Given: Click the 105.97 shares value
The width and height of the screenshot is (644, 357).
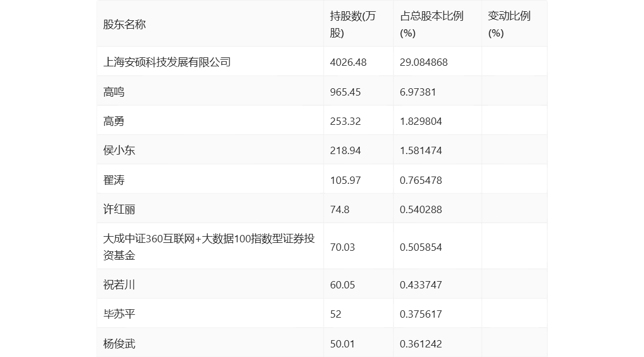Looking at the screenshot, I should 345,180.
